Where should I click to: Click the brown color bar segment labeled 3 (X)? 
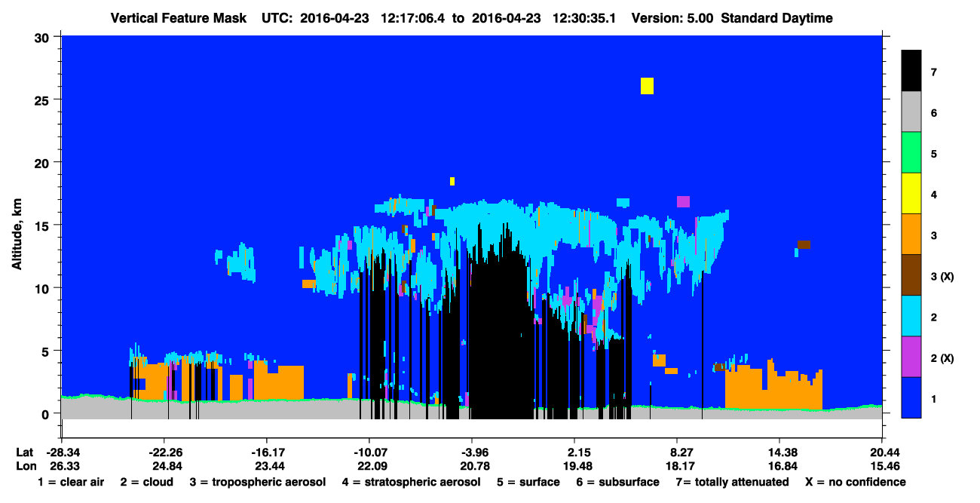[911, 275]
